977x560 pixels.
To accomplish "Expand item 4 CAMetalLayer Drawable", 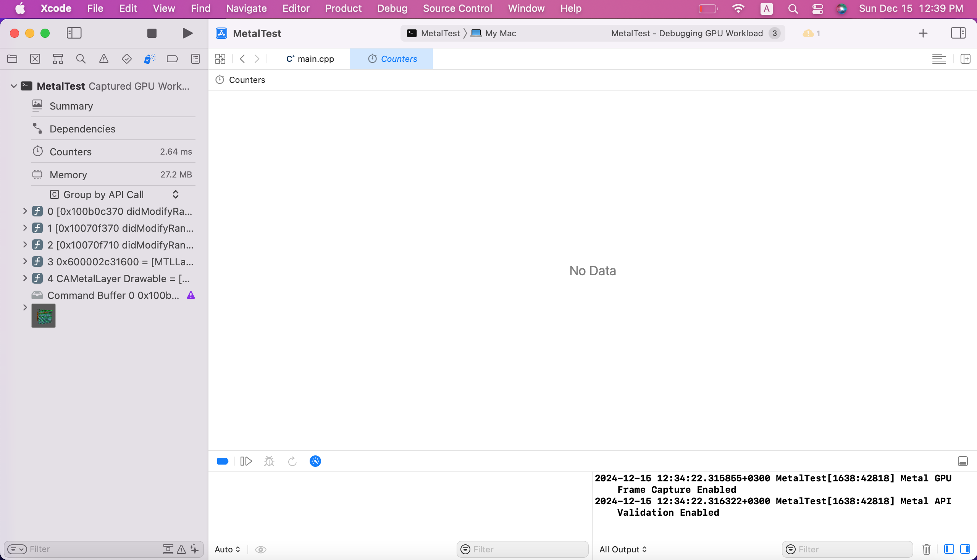I will click(x=25, y=278).
